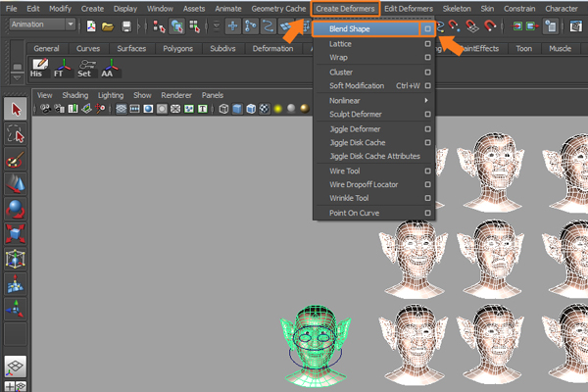This screenshot has width=588, height=392.
Task: Click the FT shelf button
Action: click(x=63, y=69)
